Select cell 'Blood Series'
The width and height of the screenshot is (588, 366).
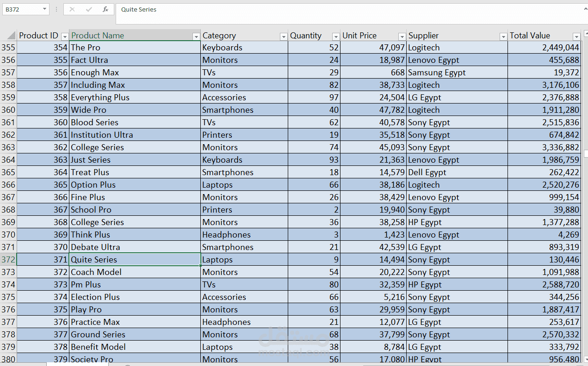tap(135, 122)
